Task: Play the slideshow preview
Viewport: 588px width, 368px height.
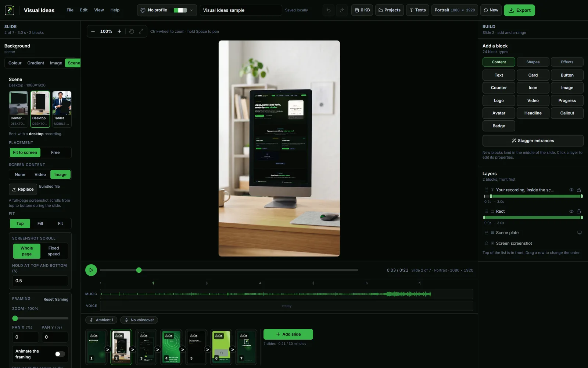Action: [91, 270]
